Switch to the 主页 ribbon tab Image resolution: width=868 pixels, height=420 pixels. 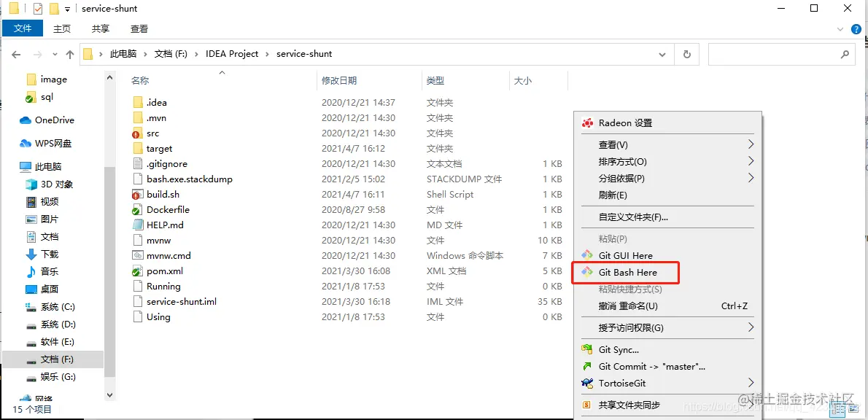tap(61, 28)
